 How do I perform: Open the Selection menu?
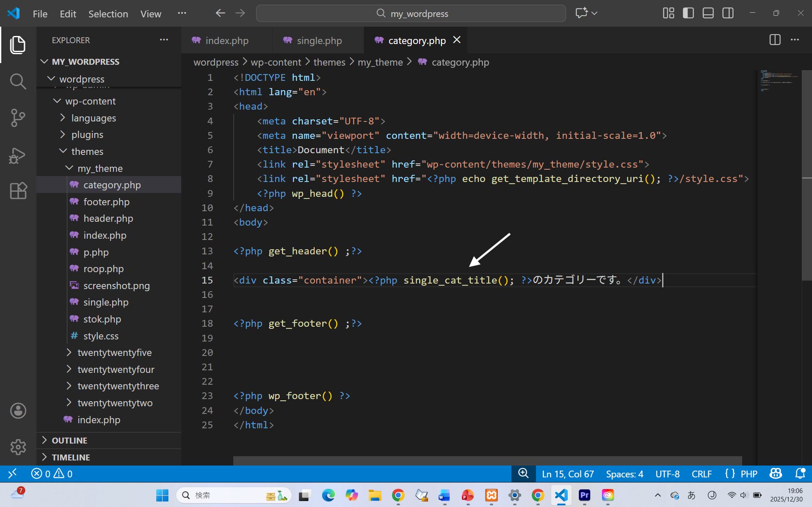coord(108,14)
